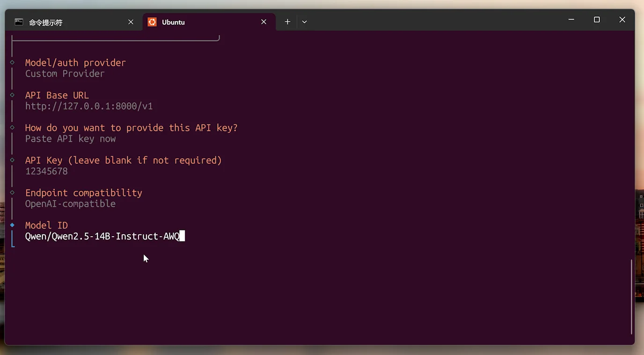This screenshot has width=644, height=355.
Task: Click the http://127.0.0.1:8000/v1 URL
Action: (89, 106)
